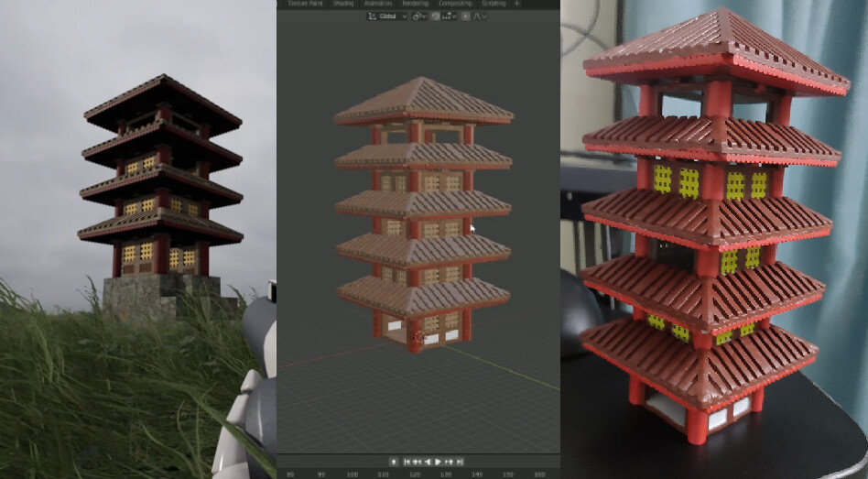
Task: Switch to the Scripting workspace tab
Action: [x=493, y=4]
